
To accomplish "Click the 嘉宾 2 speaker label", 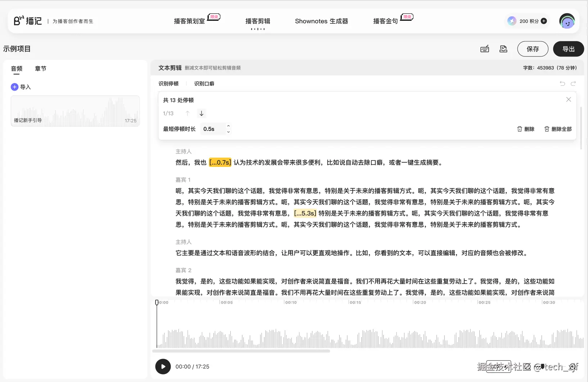I will point(184,270).
